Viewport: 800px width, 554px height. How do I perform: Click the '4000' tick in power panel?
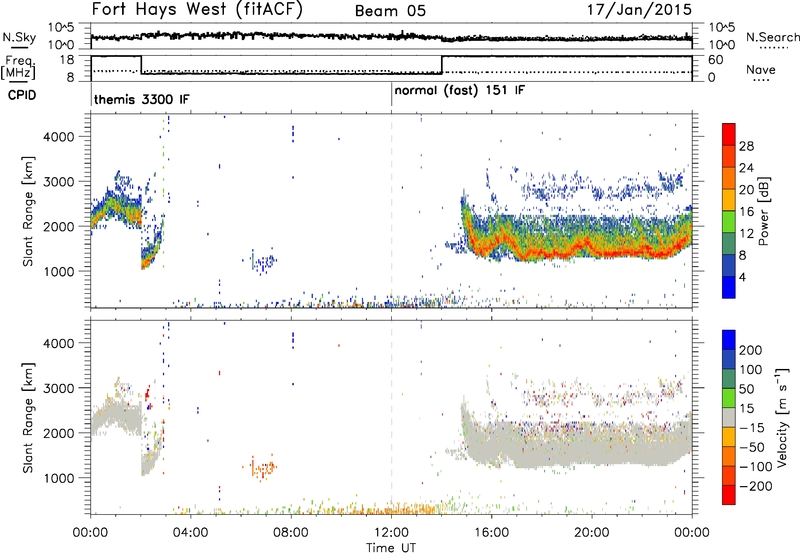coord(59,137)
